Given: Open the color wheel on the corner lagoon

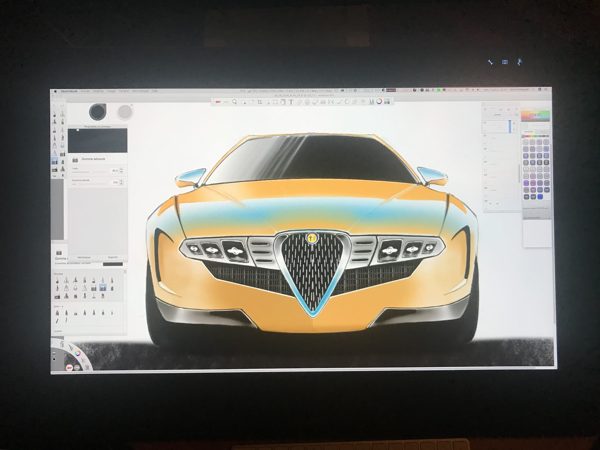Looking at the screenshot, I should pyautogui.click(x=78, y=353).
